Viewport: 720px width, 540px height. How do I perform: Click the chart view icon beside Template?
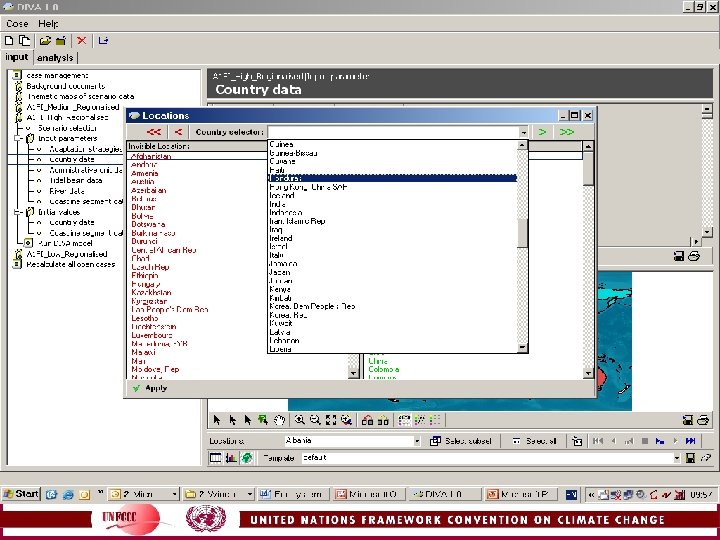coord(231,458)
